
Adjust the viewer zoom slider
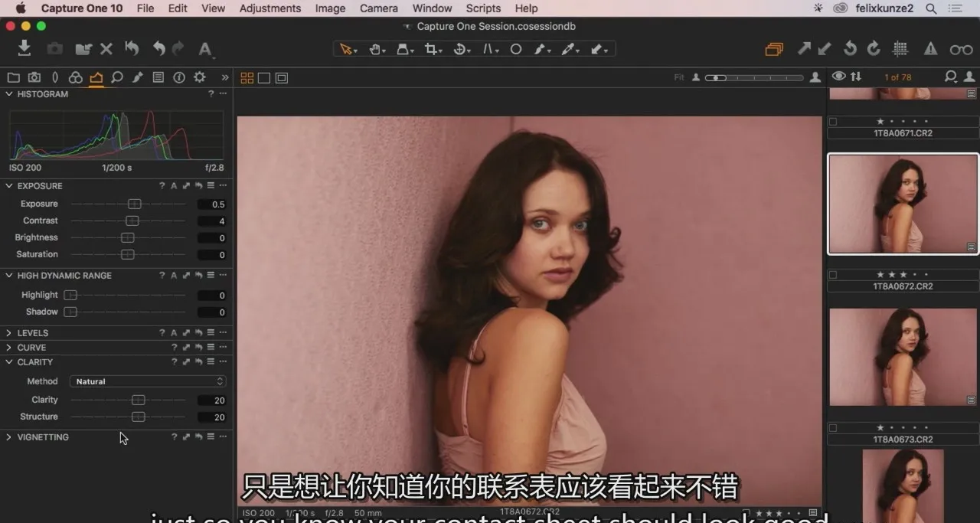click(754, 77)
